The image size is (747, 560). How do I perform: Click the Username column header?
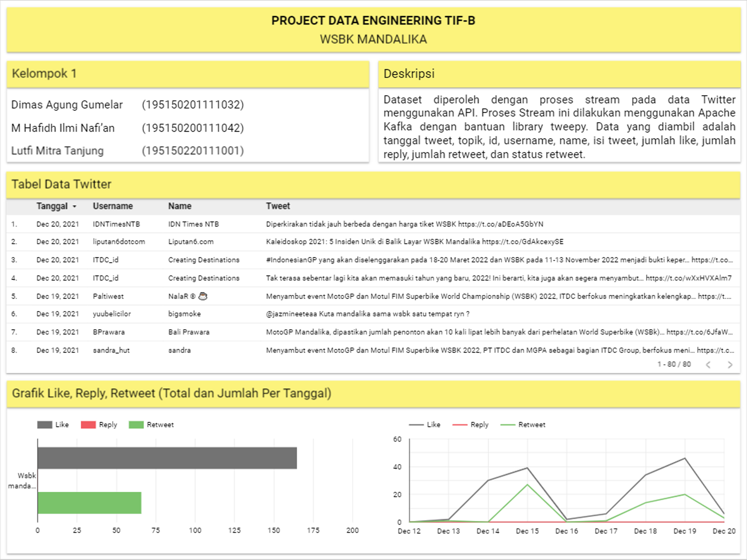(113, 206)
